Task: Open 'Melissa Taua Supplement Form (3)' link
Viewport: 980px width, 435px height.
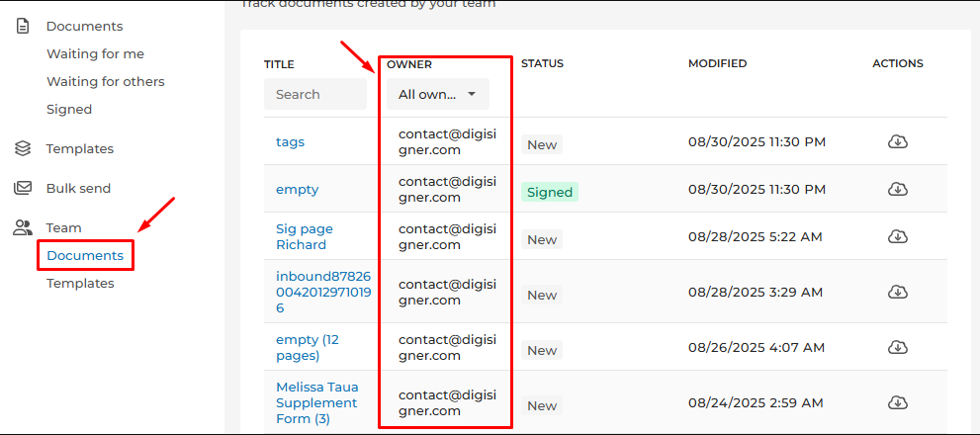Action: click(x=316, y=402)
